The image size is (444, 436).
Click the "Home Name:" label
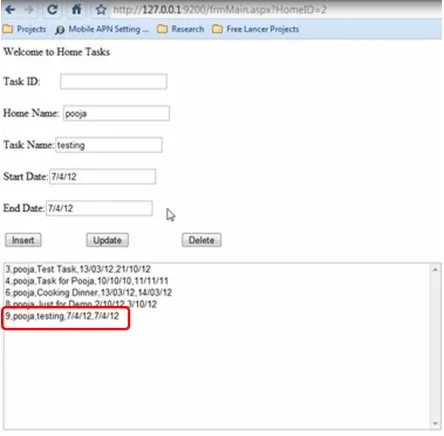point(31,113)
